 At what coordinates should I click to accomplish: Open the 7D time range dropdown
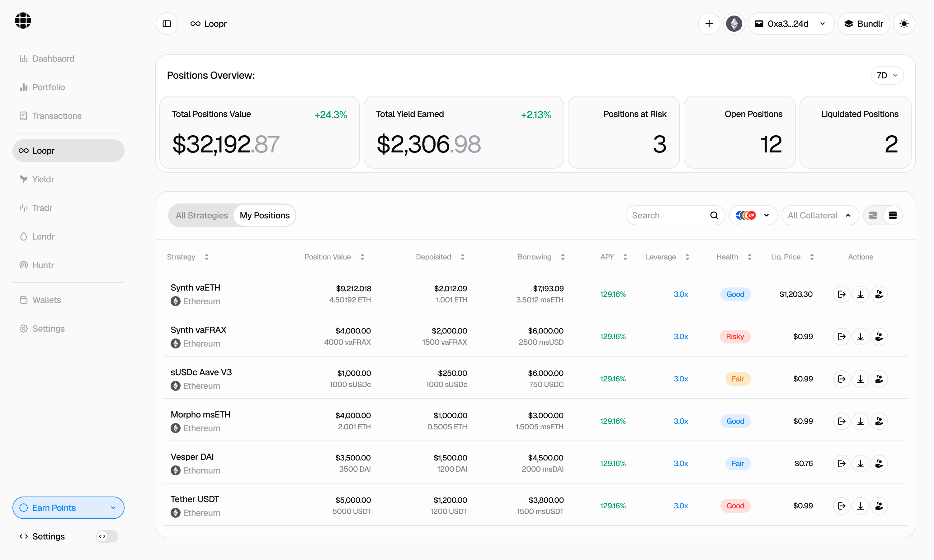tap(887, 76)
